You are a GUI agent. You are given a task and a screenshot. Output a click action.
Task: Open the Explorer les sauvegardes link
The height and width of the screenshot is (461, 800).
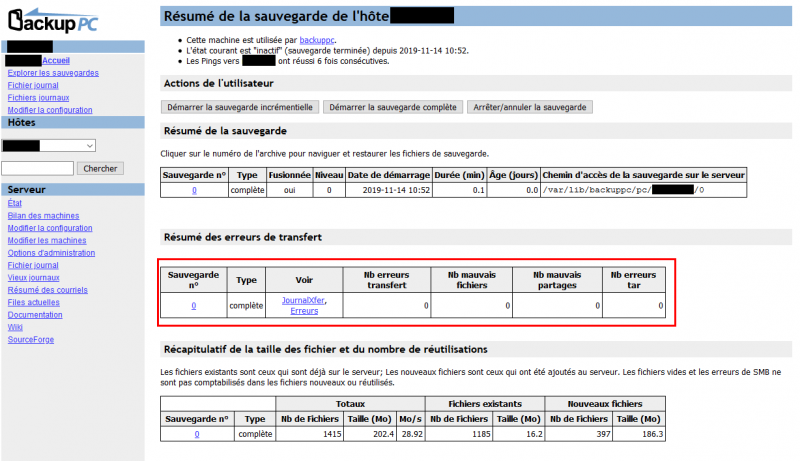coord(52,73)
